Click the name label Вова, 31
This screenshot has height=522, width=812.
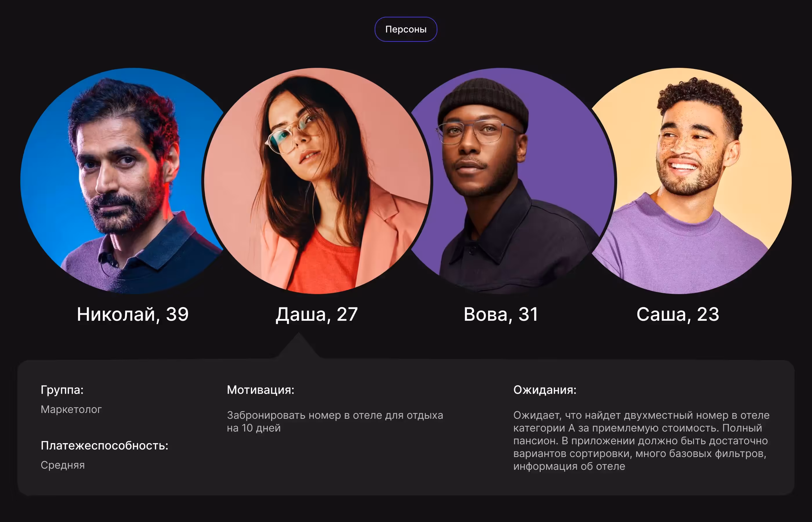[501, 314]
